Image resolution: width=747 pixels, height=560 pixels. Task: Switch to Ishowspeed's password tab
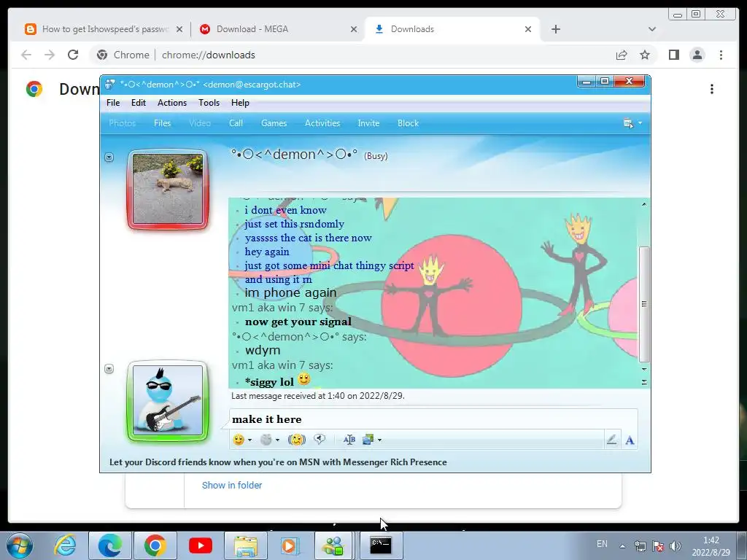(x=104, y=29)
